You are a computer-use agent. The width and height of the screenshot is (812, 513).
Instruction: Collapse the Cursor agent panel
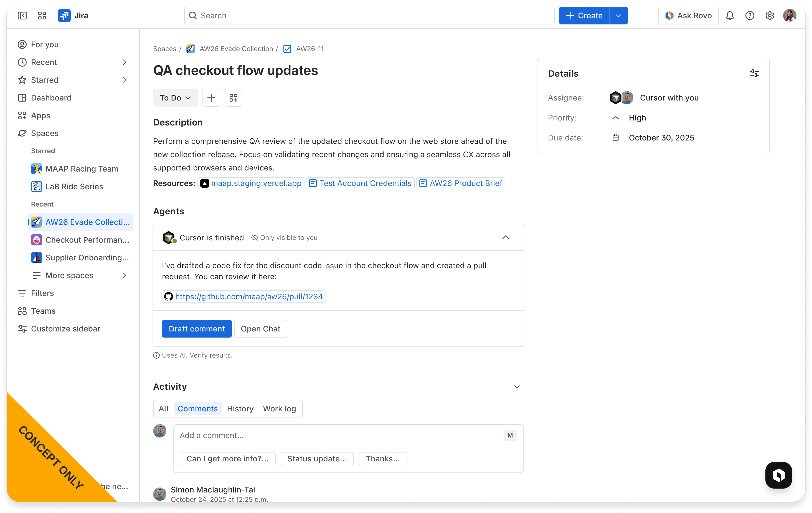pyautogui.click(x=506, y=237)
